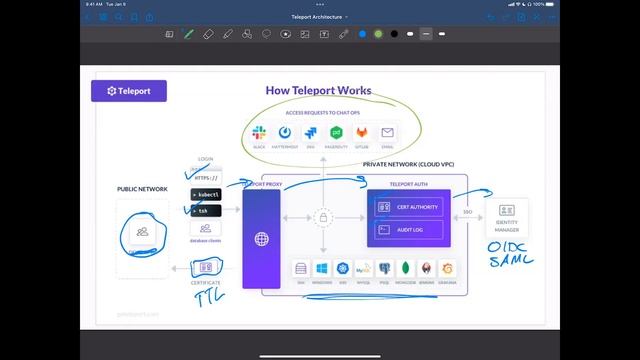This screenshot has width=640, height=360.
Task: Click the 'PRIVATE NETWORK (CLOUD VPC)' label
Action: 409,164
